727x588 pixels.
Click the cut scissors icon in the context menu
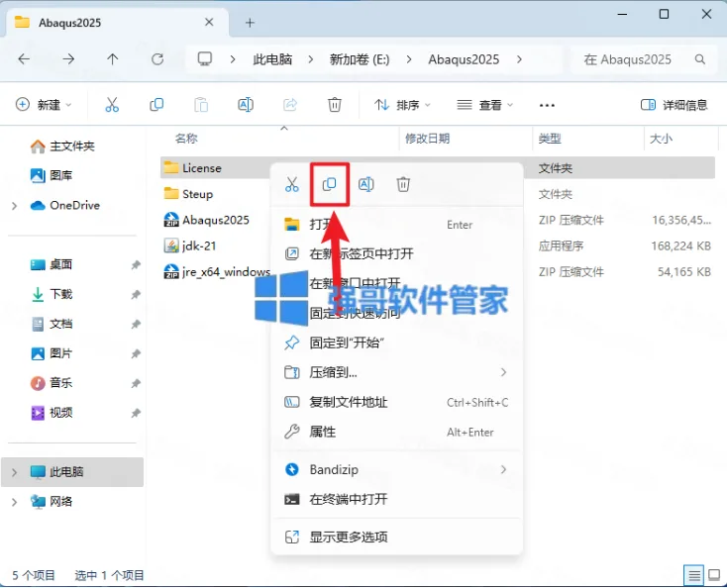(x=292, y=184)
